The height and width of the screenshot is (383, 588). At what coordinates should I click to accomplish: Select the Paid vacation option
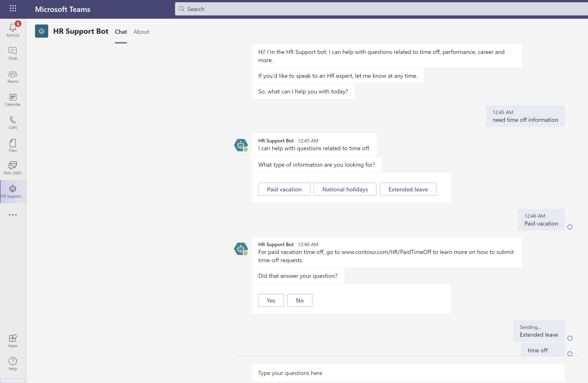coord(284,189)
